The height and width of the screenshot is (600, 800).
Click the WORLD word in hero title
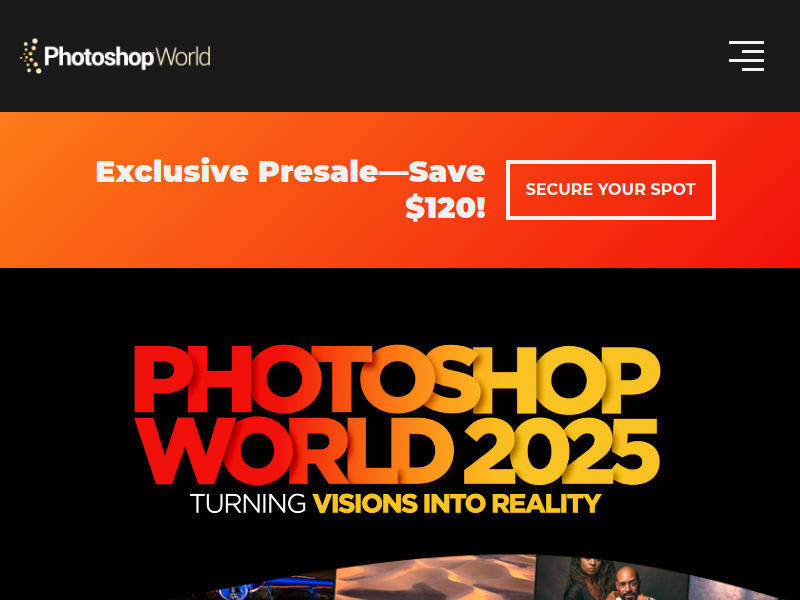pos(293,452)
